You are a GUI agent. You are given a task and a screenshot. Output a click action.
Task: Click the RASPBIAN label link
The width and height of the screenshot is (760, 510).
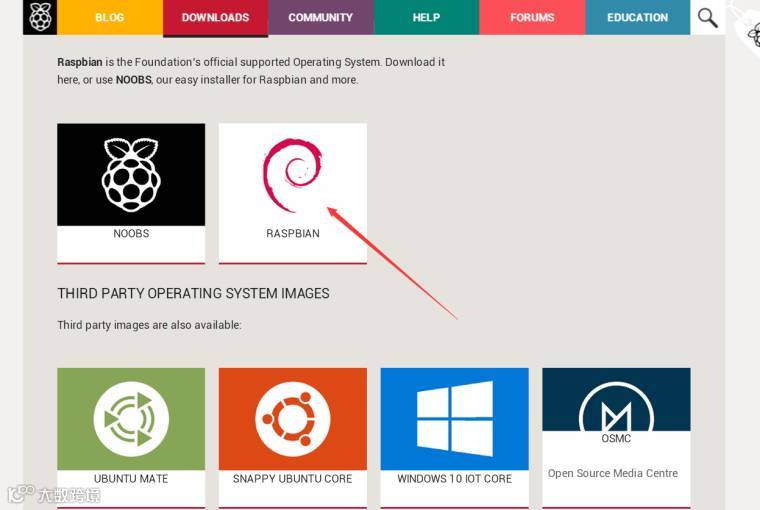pos(293,234)
